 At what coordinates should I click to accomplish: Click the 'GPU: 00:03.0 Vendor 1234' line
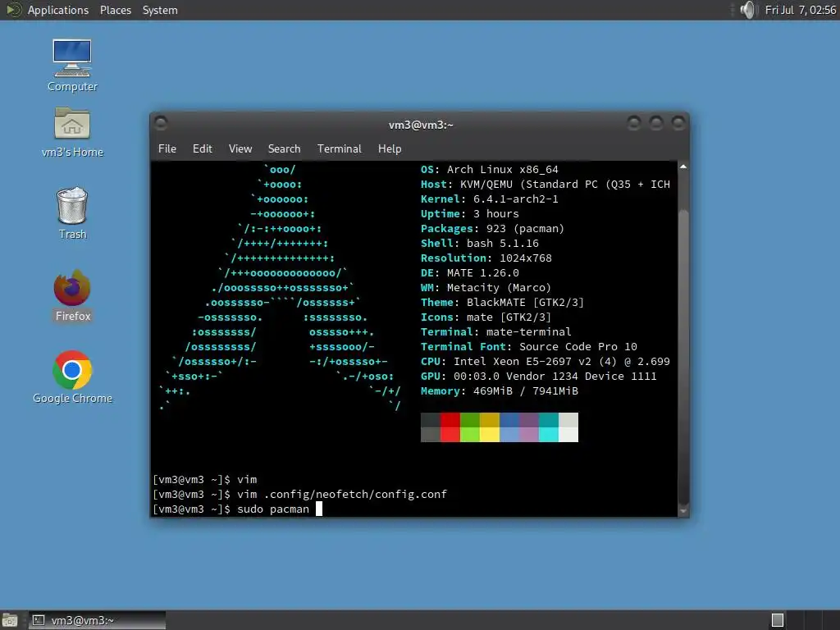538,376
